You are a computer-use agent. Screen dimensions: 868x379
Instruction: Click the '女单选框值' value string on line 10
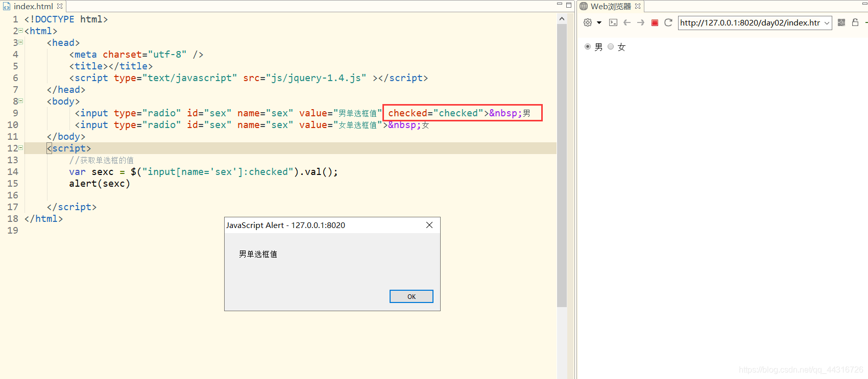(357, 125)
